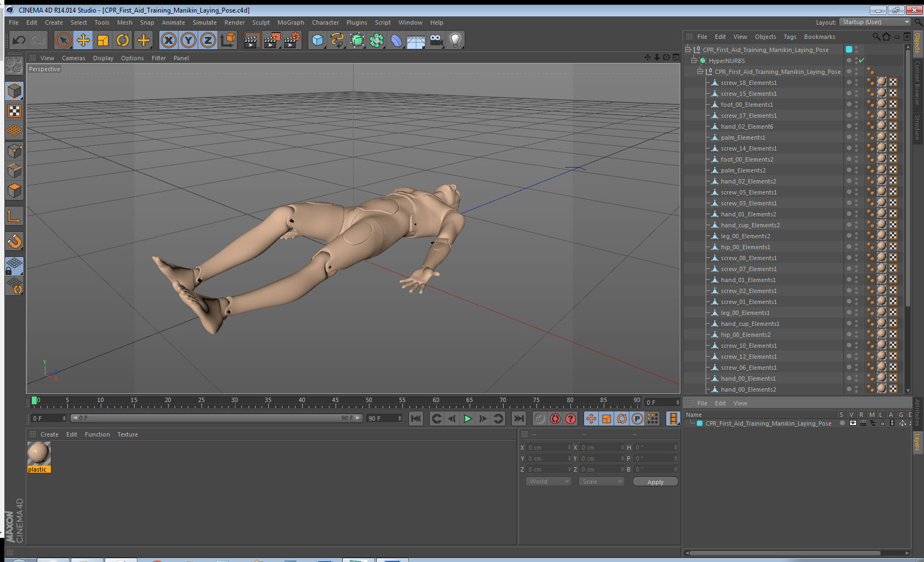Go to the start of animation
The height and width of the screenshot is (562, 924).
pos(416,418)
